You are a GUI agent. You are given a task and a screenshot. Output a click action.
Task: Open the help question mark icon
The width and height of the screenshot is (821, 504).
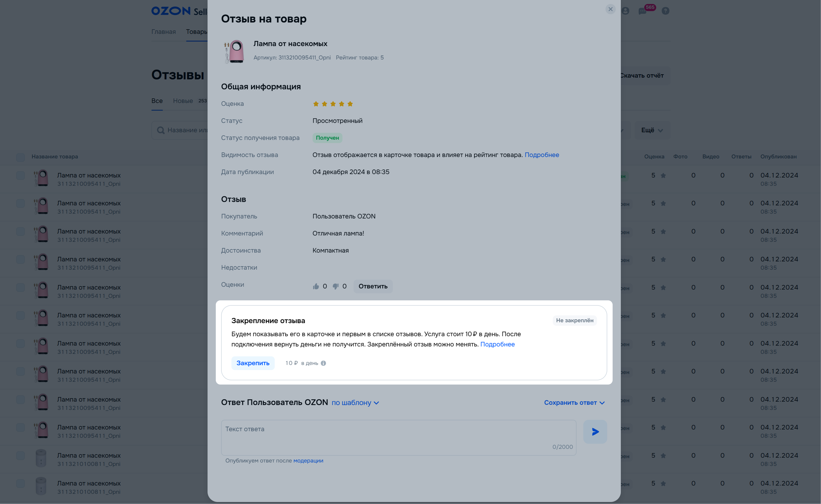pyautogui.click(x=665, y=11)
